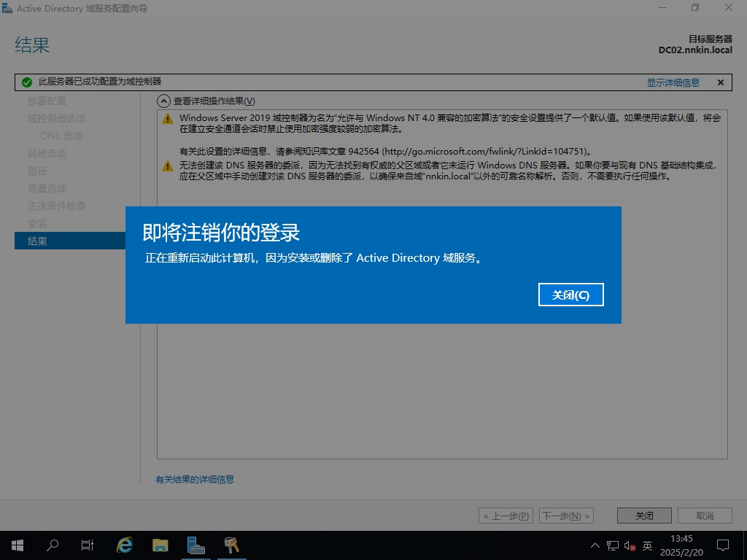747x560 pixels.
Task: Click the keys icon on the taskbar
Action: coord(231,545)
